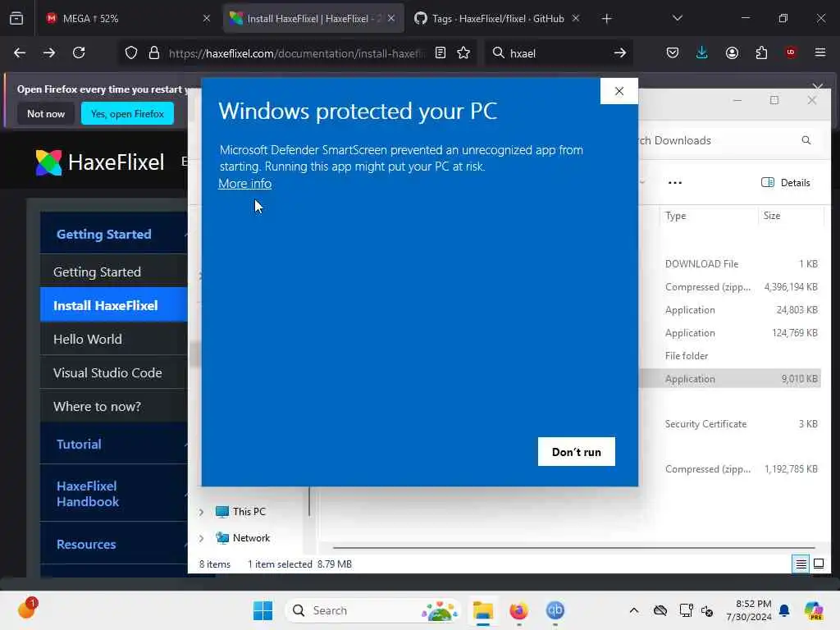840x630 pixels.
Task: Click the More info link in SmartScreen dialog
Action: pos(244,184)
